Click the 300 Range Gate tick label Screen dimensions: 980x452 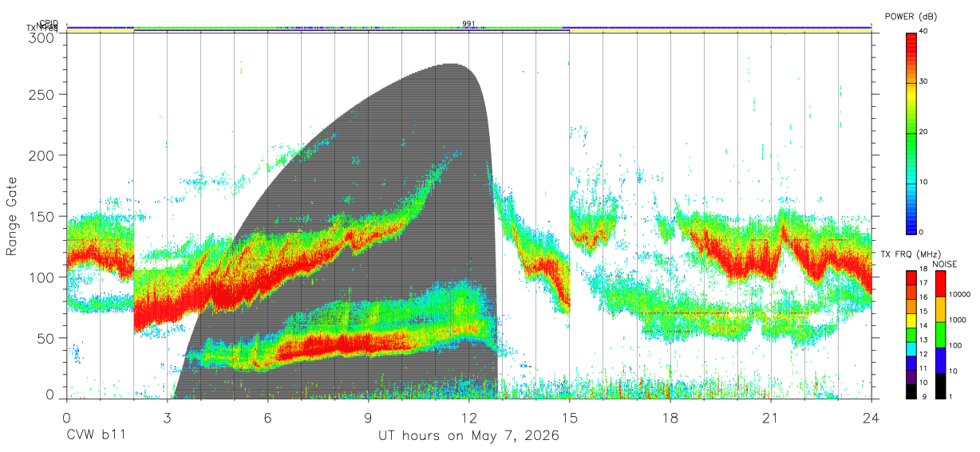(x=40, y=37)
